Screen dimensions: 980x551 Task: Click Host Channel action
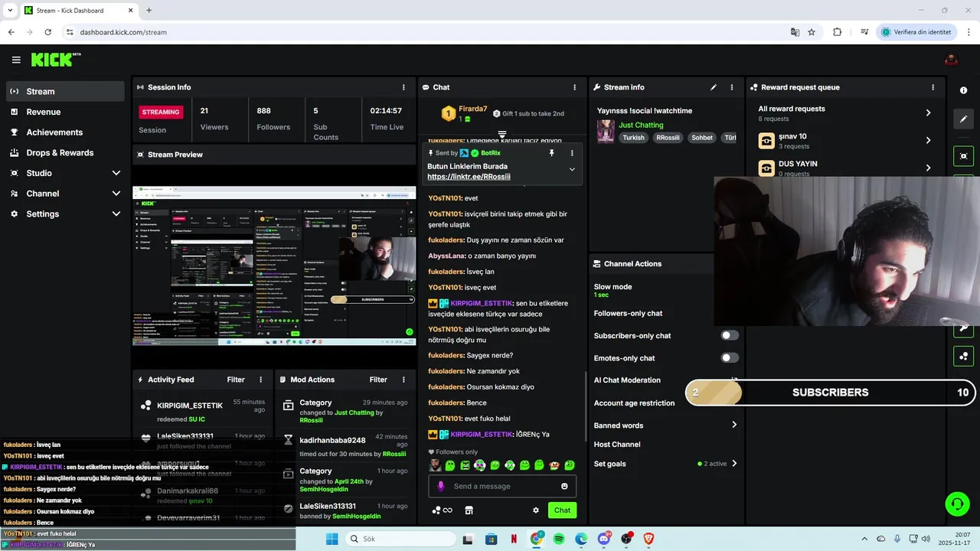point(617,445)
